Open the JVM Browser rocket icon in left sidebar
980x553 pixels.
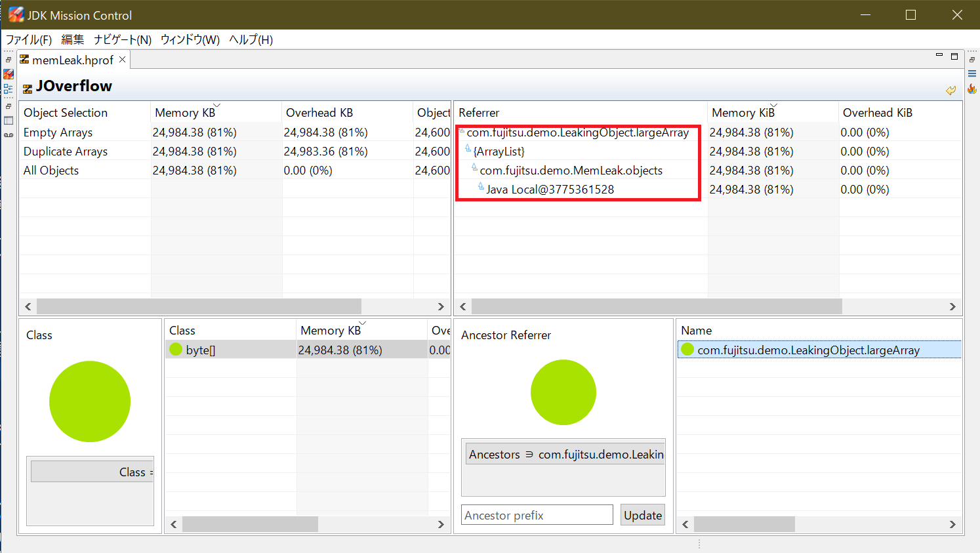[x=9, y=74]
